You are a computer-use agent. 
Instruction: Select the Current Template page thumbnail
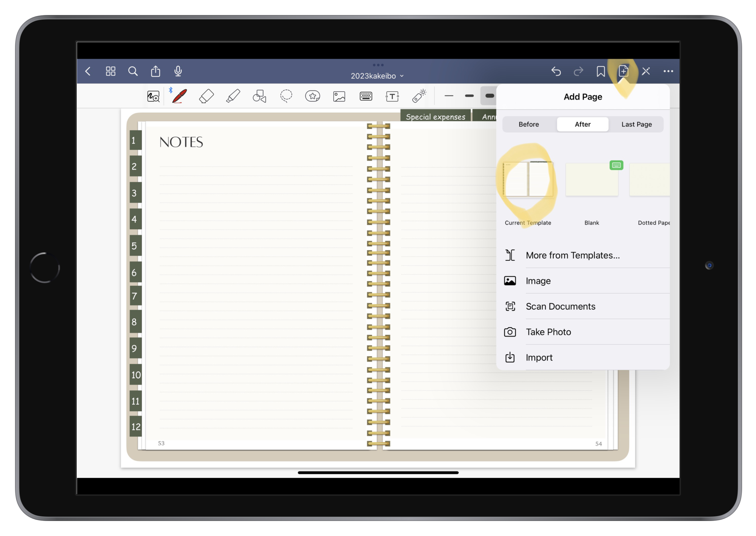528,179
